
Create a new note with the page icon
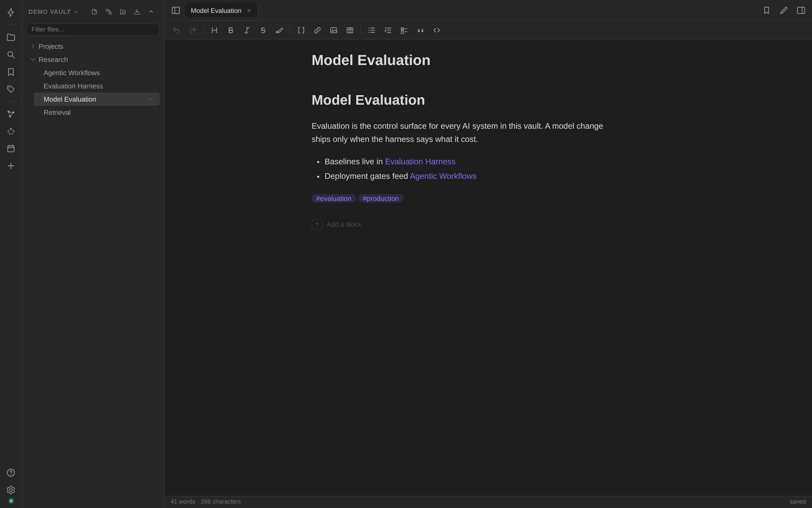[x=94, y=12]
